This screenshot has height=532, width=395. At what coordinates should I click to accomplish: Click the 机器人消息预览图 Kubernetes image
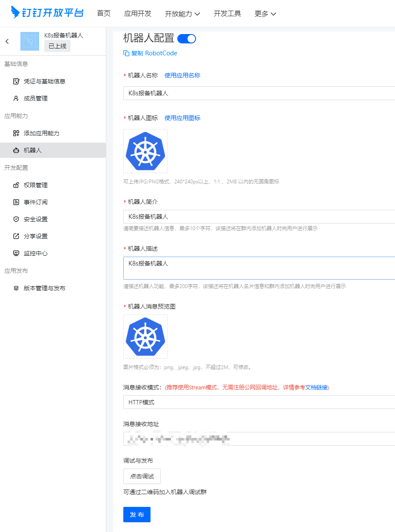coord(145,337)
